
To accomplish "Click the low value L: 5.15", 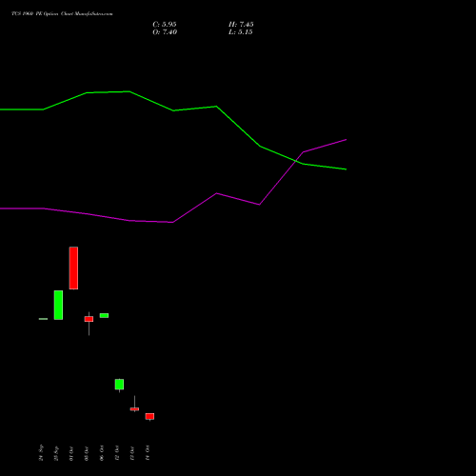I will [241, 32].
